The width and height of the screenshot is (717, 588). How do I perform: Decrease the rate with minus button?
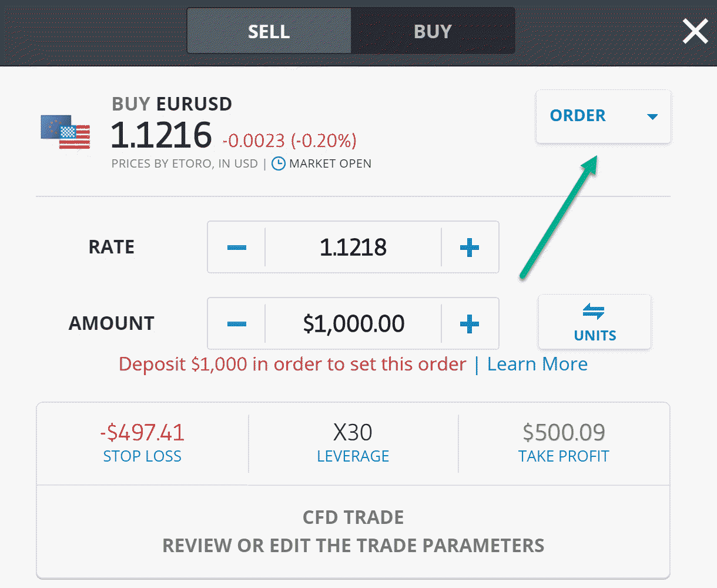coord(236,247)
